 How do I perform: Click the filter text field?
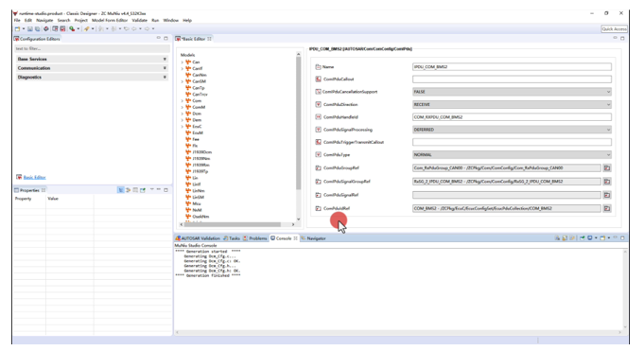92,48
